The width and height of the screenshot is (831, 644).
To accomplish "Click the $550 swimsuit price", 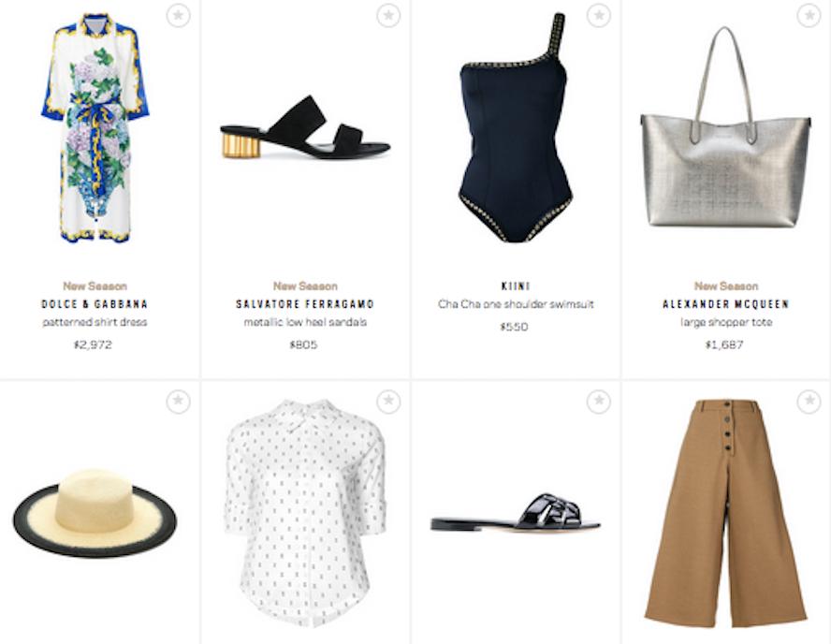I will coord(514,327).
